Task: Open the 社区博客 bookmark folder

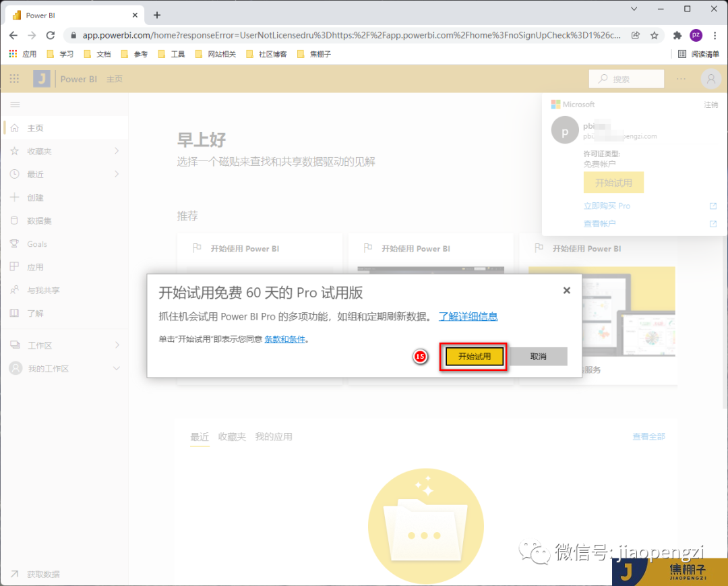Action: click(266, 55)
